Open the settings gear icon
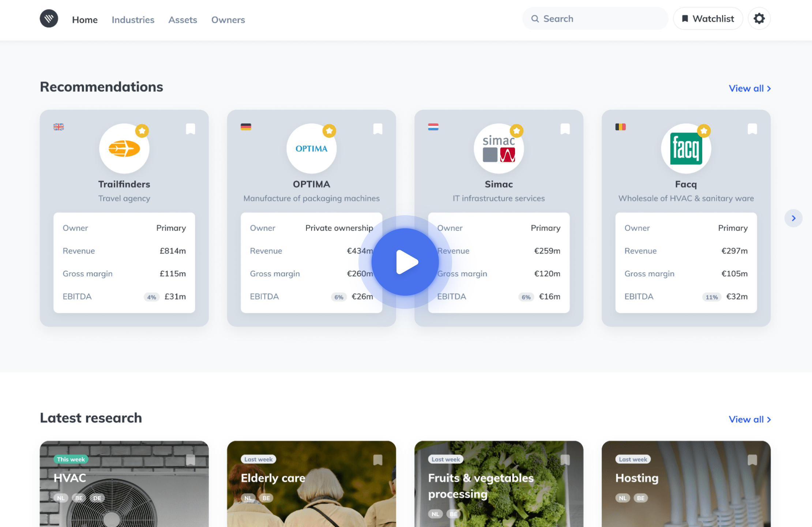The width and height of the screenshot is (812, 527). [759, 19]
